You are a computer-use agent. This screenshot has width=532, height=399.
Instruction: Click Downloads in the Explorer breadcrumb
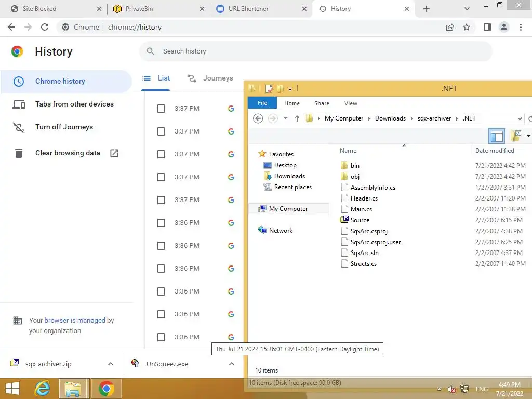click(390, 118)
